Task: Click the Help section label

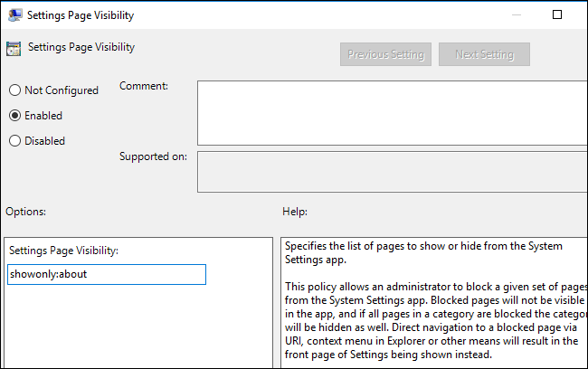Action: [x=295, y=211]
